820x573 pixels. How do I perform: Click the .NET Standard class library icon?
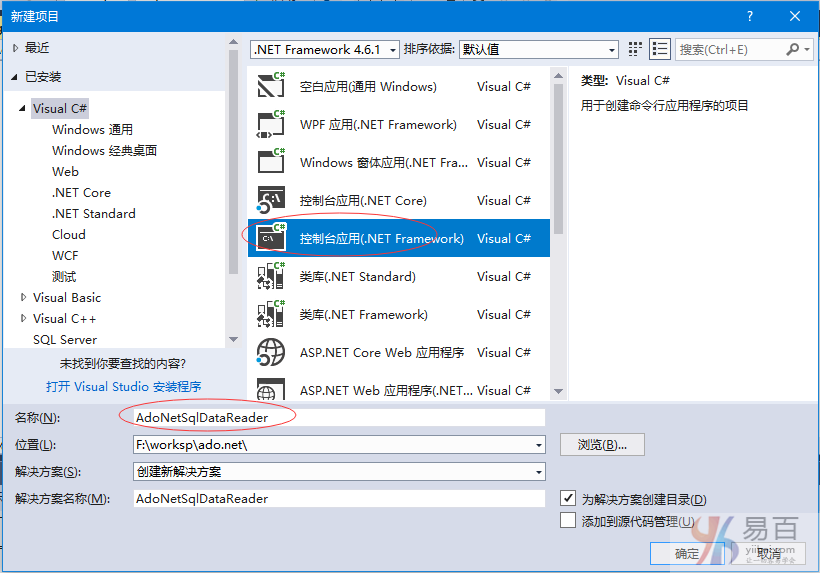pyautogui.click(x=271, y=277)
